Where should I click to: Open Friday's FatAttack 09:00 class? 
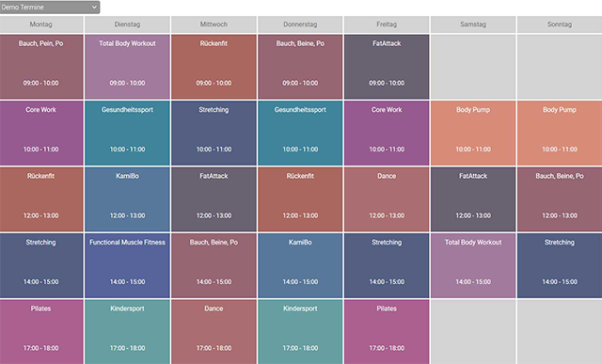pyautogui.click(x=387, y=67)
